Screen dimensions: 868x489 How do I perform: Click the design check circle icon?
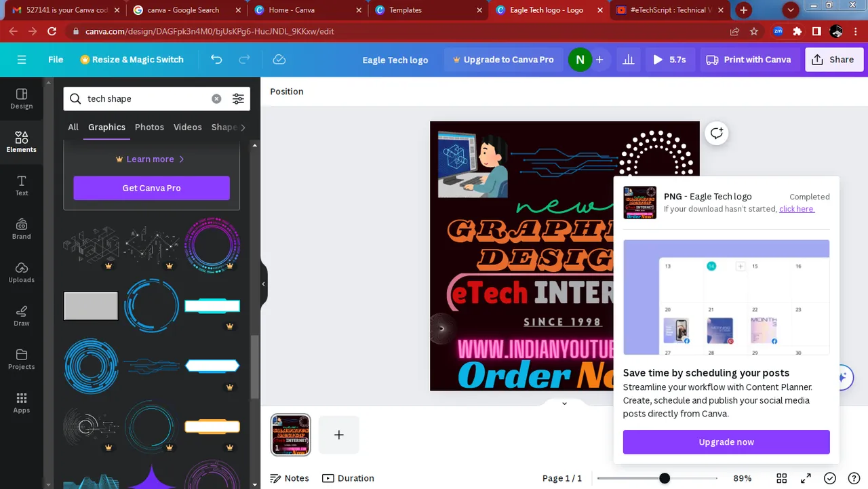point(830,478)
